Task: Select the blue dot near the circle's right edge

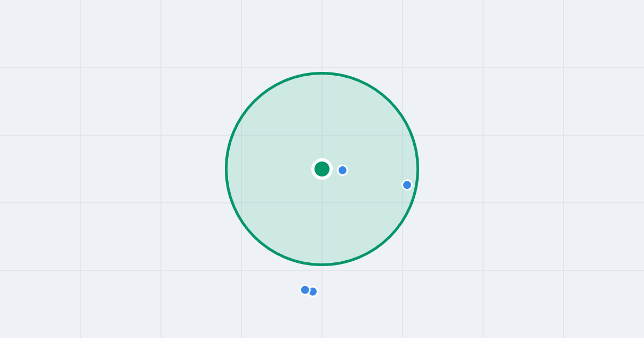Action: click(x=407, y=185)
